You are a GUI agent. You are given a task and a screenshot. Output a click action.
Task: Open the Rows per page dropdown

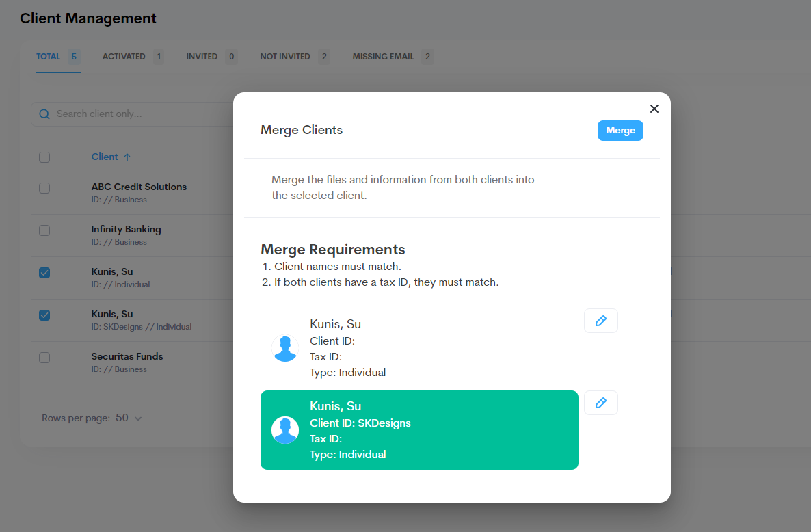(x=129, y=418)
